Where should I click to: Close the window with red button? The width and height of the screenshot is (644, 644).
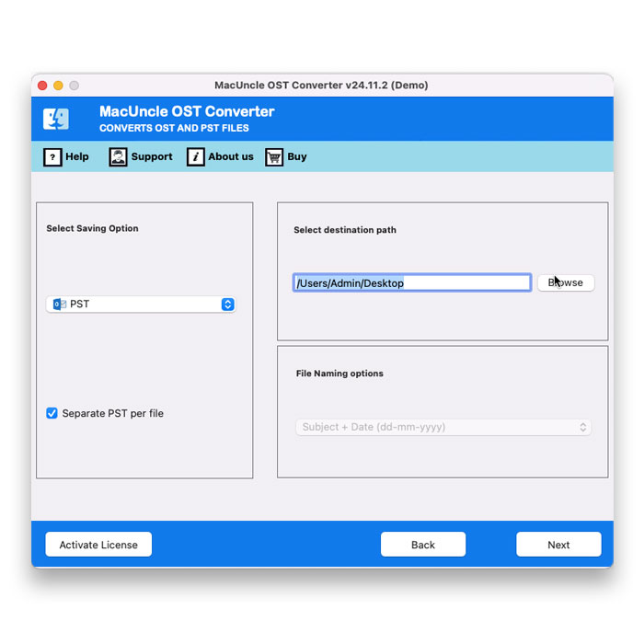tap(42, 86)
